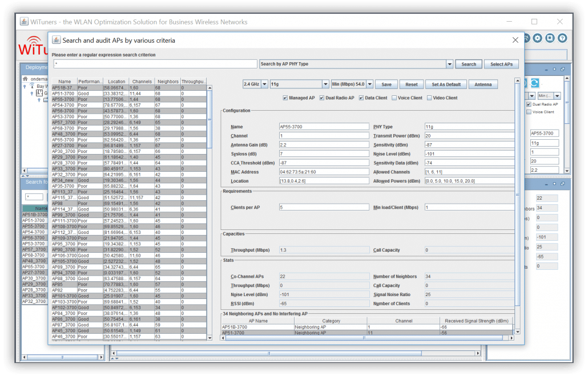This screenshot has width=588, height=376.
Task: Uncheck the Data Client checkbox
Action: [x=361, y=98]
